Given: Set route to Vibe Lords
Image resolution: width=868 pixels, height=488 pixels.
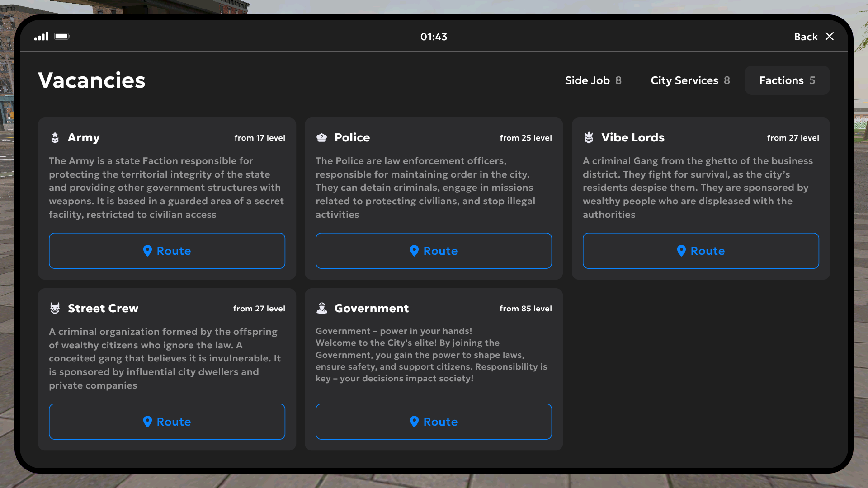Looking at the screenshot, I should (x=700, y=251).
